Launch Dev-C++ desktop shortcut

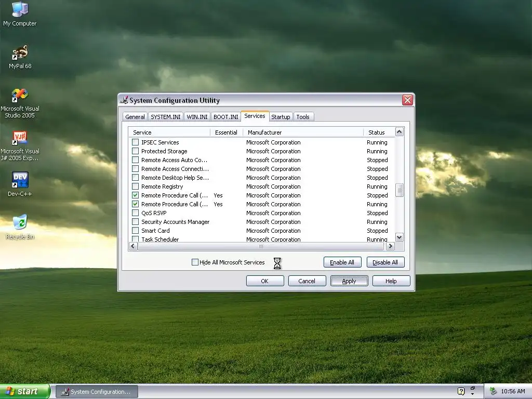20,184
